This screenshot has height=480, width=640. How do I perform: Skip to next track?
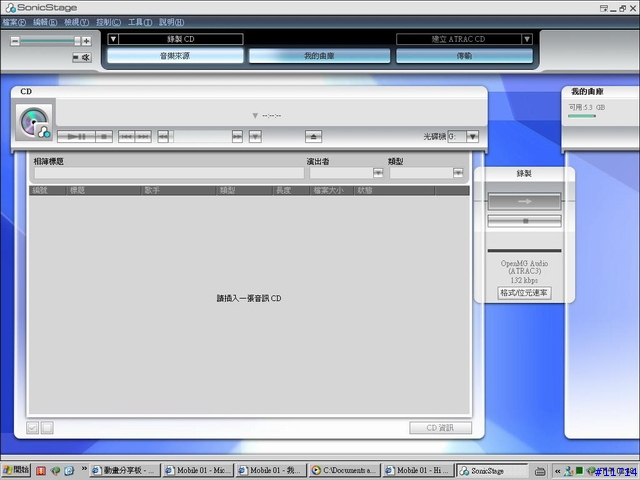point(143,136)
